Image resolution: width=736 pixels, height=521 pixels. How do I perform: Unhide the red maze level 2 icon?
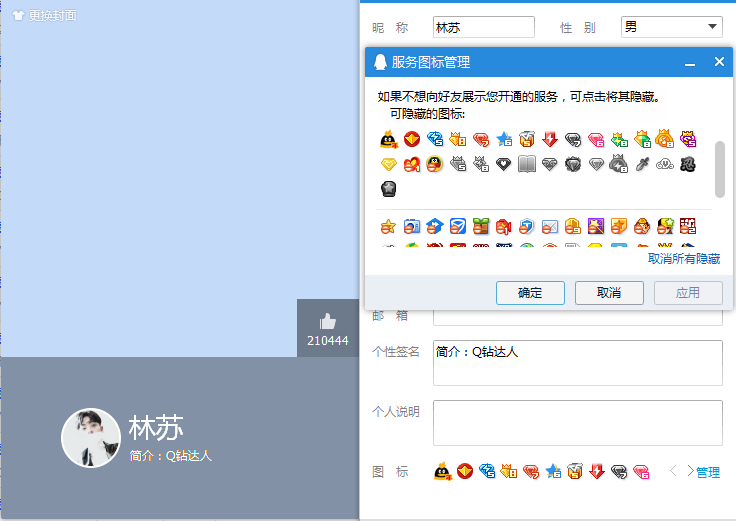688,227
